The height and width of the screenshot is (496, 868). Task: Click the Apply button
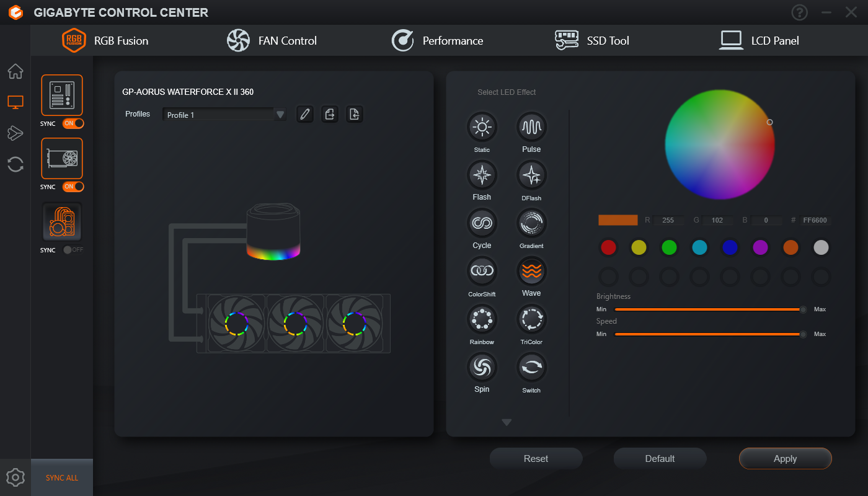point(785,459)
